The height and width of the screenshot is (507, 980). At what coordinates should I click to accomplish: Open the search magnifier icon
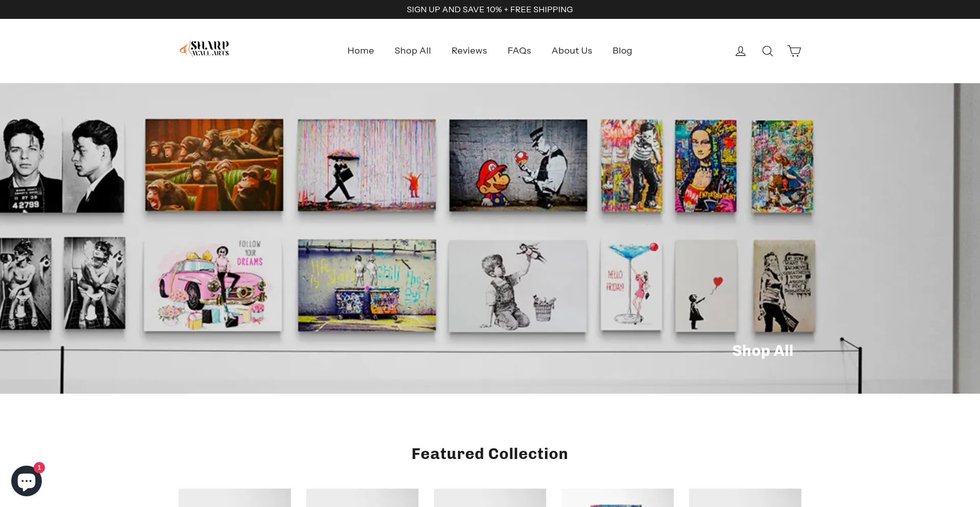[x=767, y=51]
